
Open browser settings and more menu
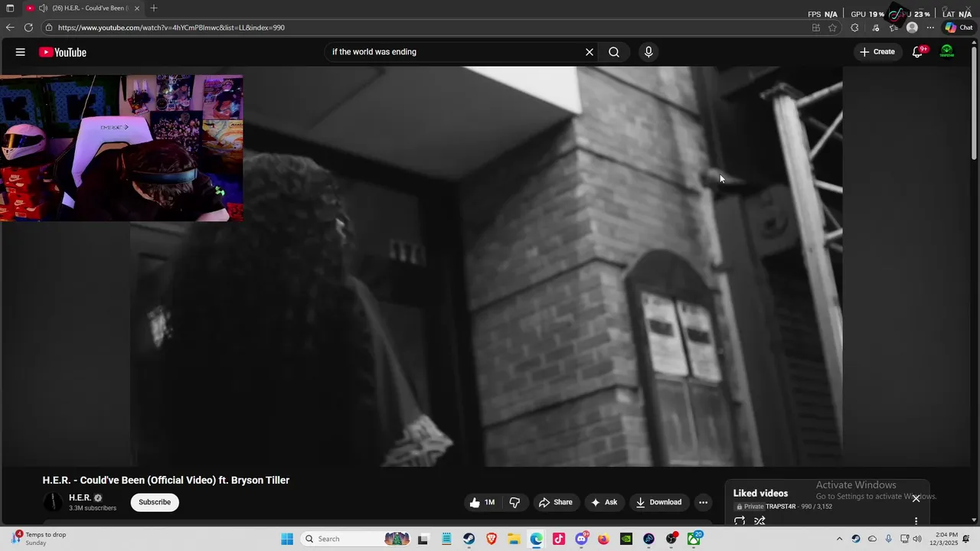coord(930,28)
